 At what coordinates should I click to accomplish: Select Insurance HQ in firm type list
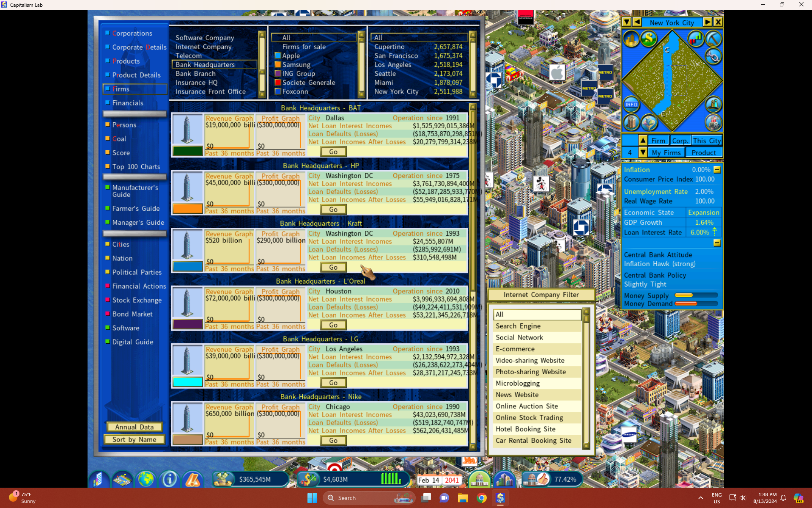214,83
